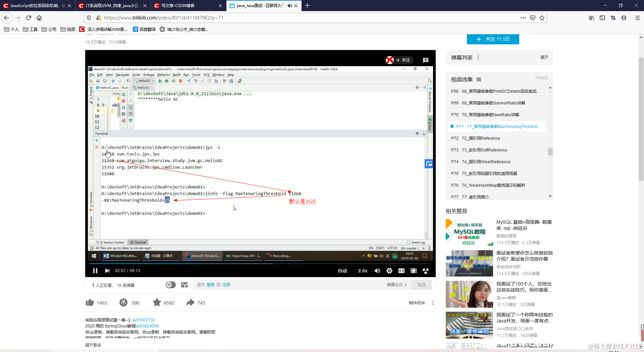The image size is (644, 352).
Task: Open page actions three-dot menu
Action: pos(523,18)
